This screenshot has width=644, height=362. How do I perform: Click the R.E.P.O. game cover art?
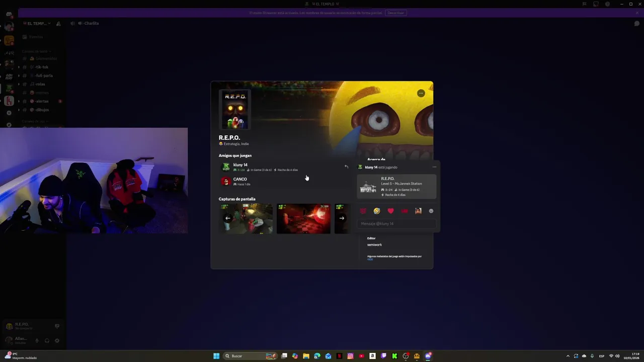(235, 110)
